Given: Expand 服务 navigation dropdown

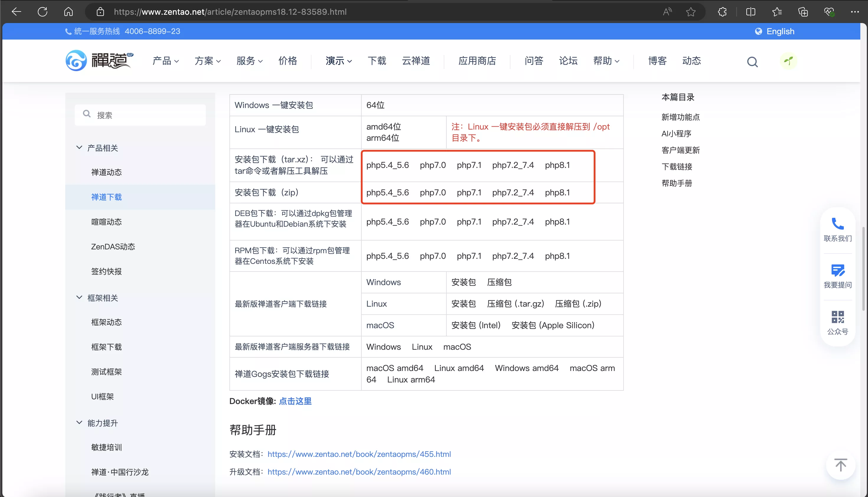Looking at the screenshot, I should click(x=249, y=61).
